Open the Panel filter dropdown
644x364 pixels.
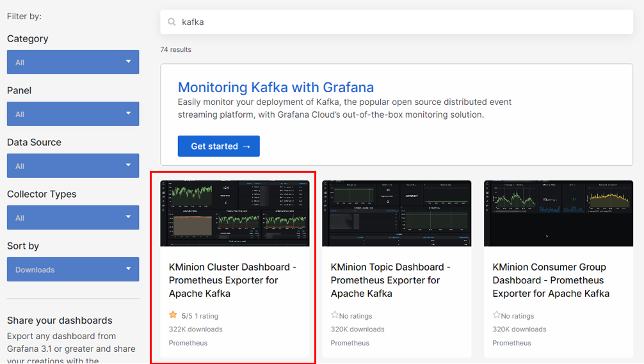(73, 114)
